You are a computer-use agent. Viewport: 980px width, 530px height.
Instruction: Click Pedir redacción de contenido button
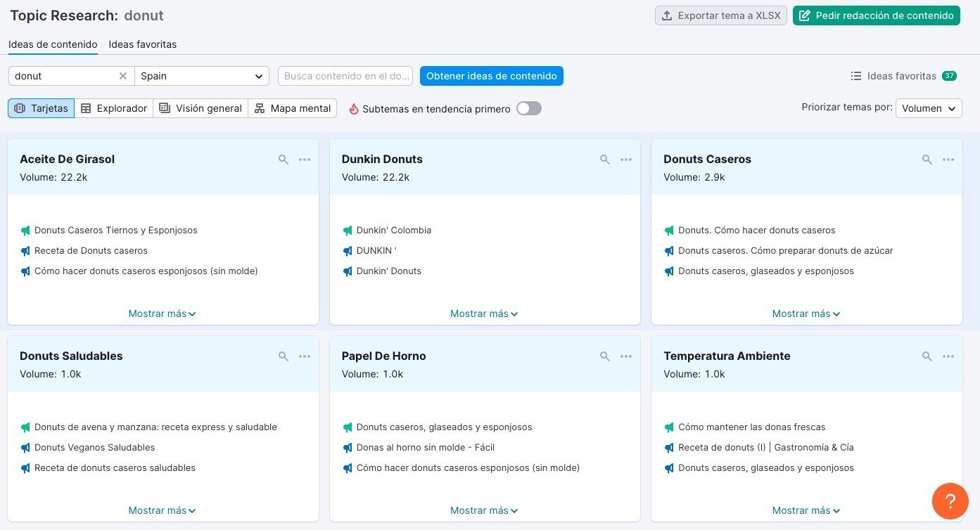[x=877, y=15]
